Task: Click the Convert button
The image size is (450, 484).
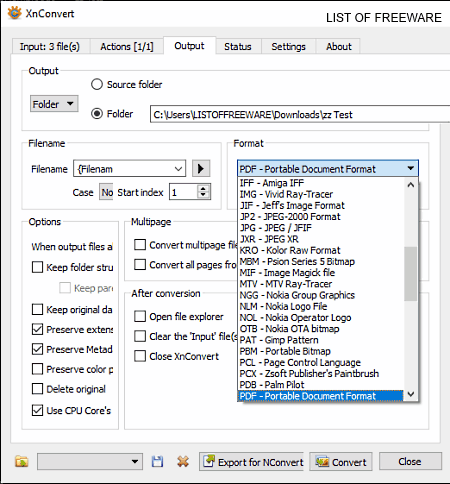Action: pos(341,462)
